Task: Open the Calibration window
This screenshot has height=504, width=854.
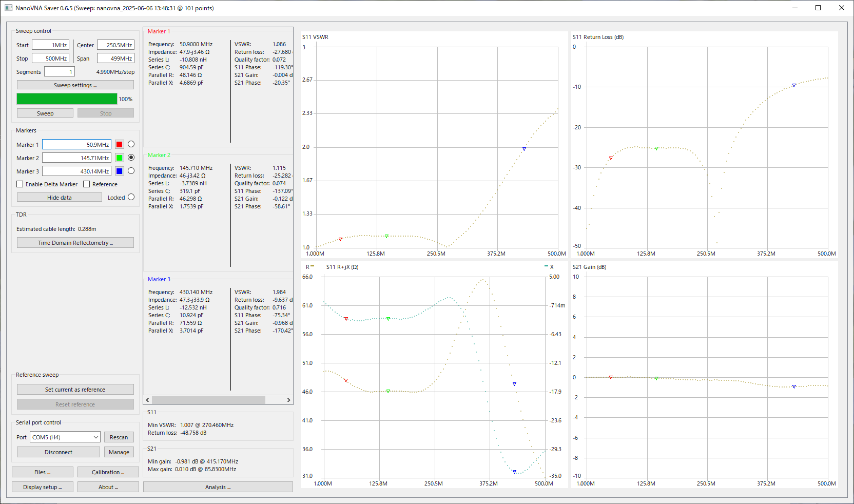Action: click(108, 472)
